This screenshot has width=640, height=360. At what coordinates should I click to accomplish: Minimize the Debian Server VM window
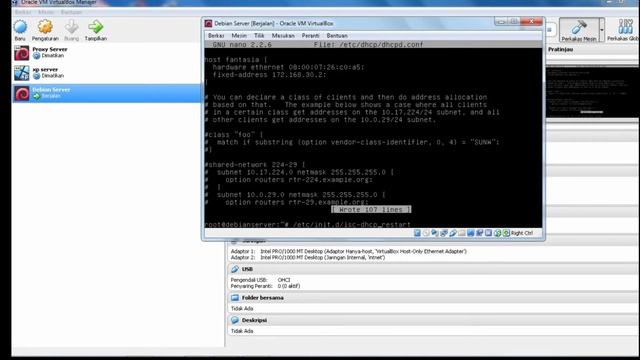click(501, 22)
